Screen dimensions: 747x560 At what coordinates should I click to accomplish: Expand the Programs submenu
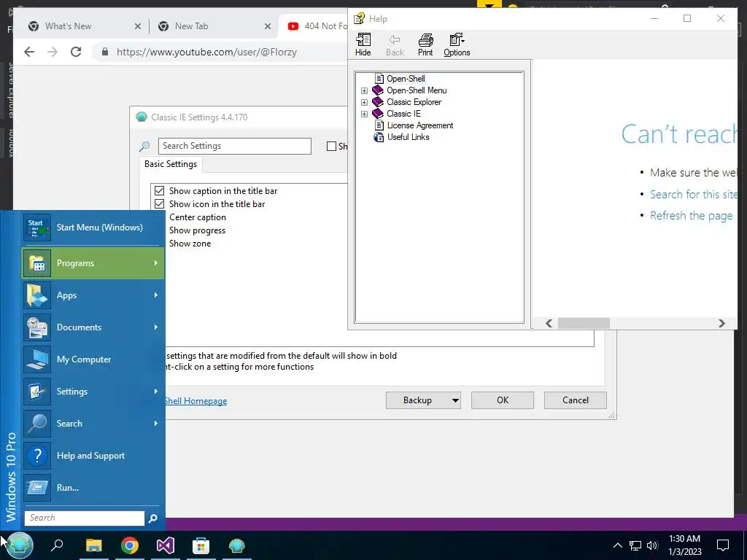tap(93, 262)
